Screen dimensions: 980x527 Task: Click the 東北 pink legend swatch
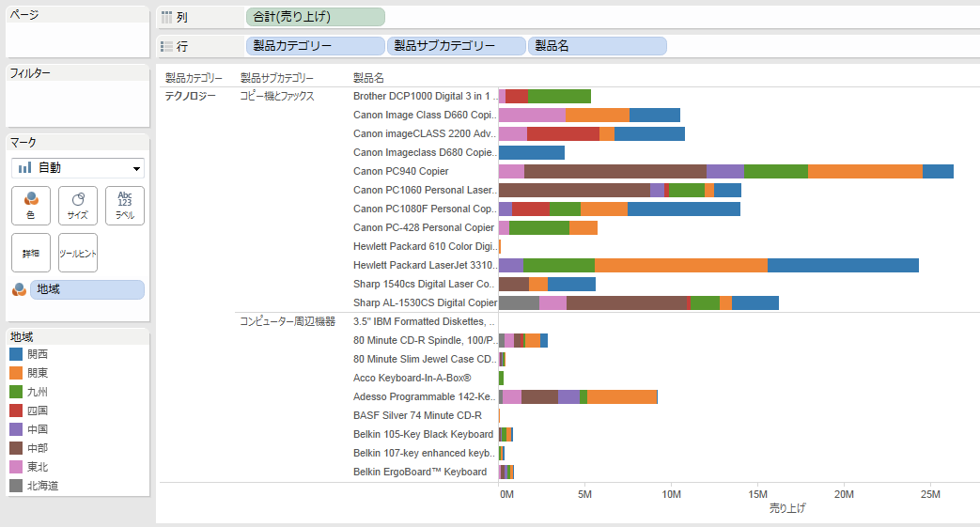coord(16,466)
